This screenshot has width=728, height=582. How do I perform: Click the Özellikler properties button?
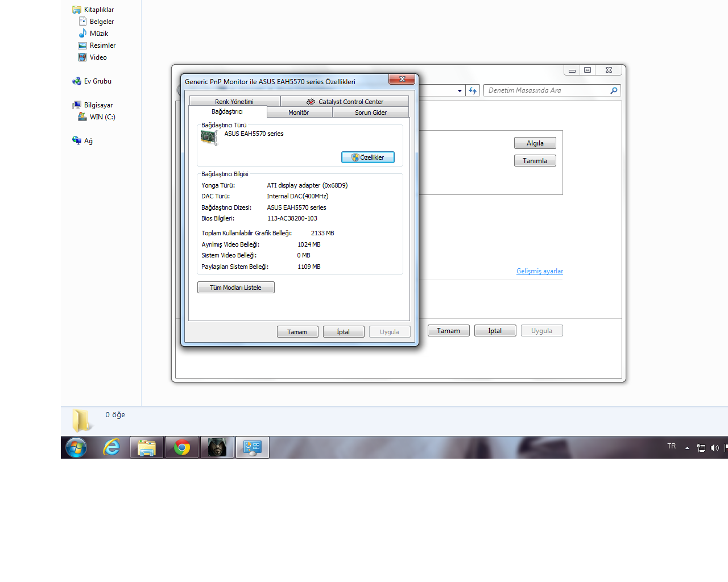point(368,157)
